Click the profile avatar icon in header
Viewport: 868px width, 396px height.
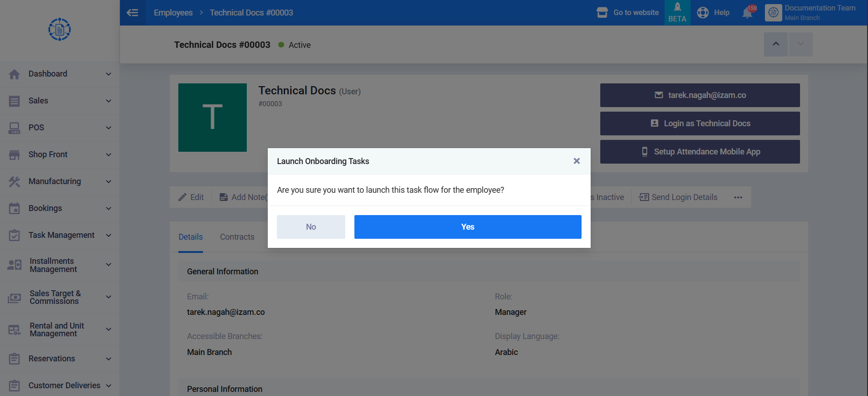(773, 13)
